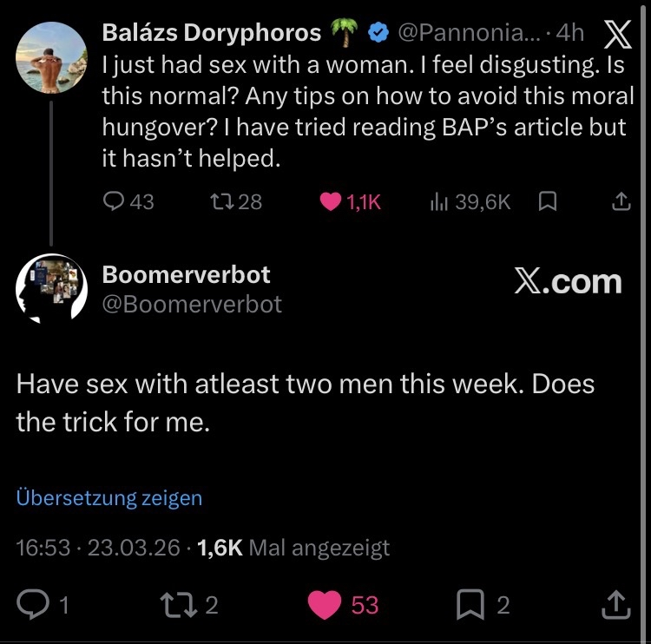View analytics showing 39,6K views
This screenshot has height=644, width=651.
[438, 201]
